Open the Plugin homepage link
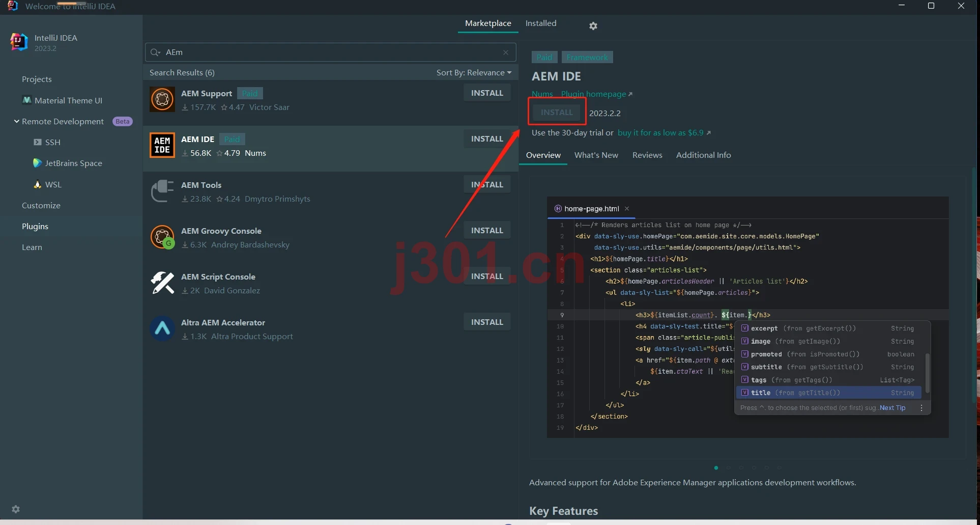Screen dimensions: 980x525 point(597,94)
